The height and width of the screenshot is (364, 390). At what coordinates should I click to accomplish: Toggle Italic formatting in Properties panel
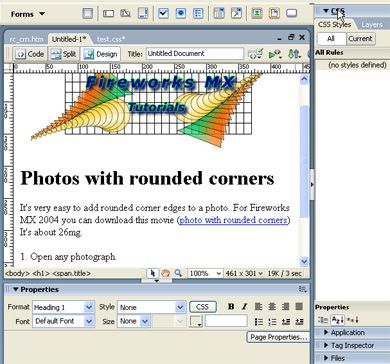click(244, 307)
